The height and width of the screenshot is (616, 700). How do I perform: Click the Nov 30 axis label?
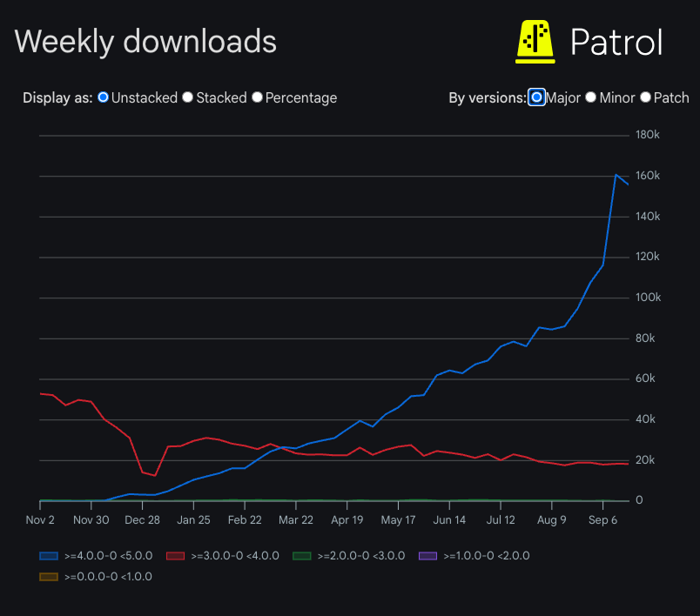click(x=91, y=520)
